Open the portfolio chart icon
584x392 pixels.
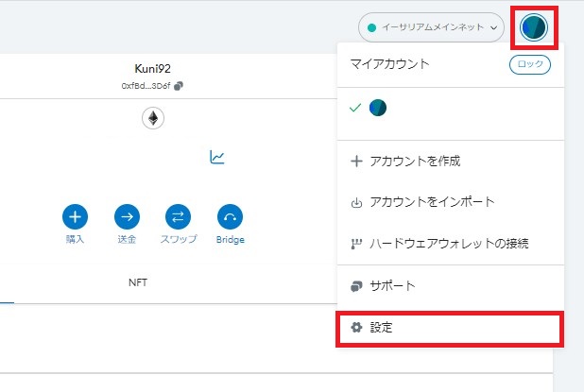pos(217,157)
